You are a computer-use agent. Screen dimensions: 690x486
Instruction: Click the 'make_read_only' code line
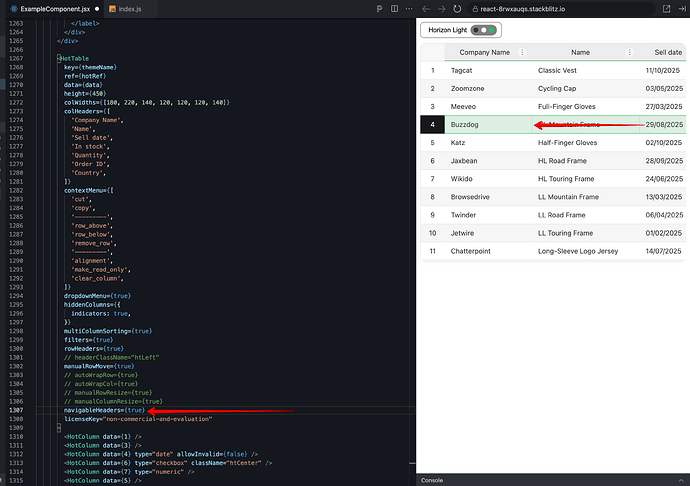(101, 269)
